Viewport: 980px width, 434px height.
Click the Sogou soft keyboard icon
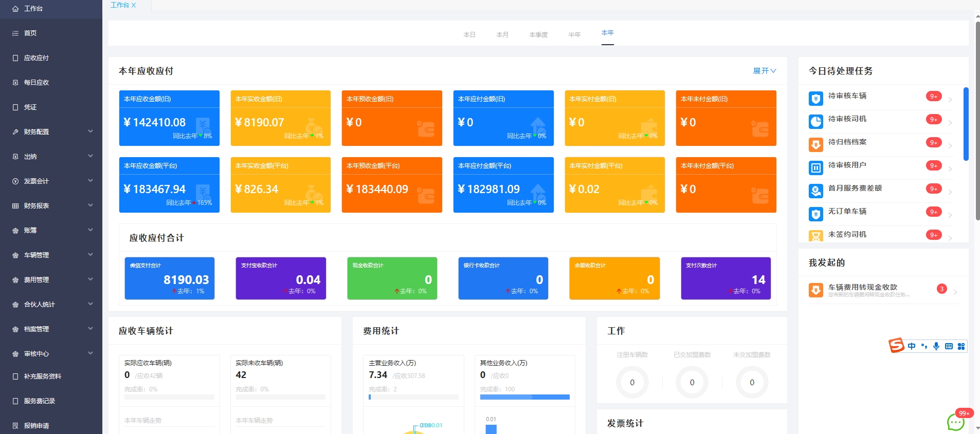tap(949, 346)
